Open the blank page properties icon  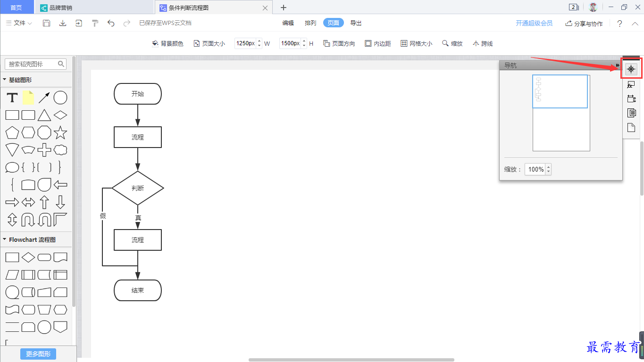point(631,128)
